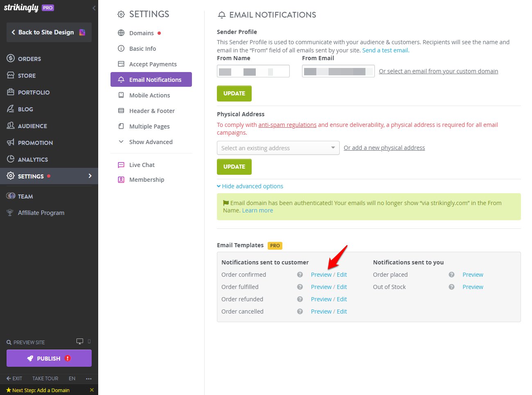Dismiss the Next Step Add a Domain banner
532x395 pixels.
click(x=92, y=390)
